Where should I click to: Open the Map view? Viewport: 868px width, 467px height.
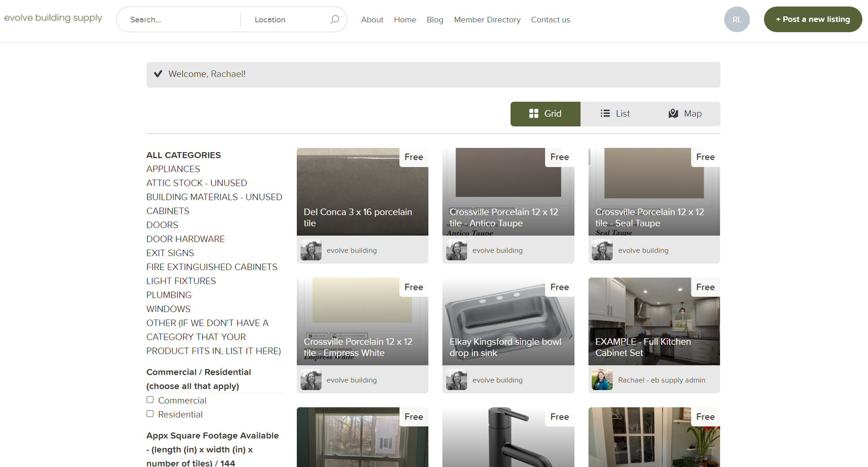[x=684, y=113]
